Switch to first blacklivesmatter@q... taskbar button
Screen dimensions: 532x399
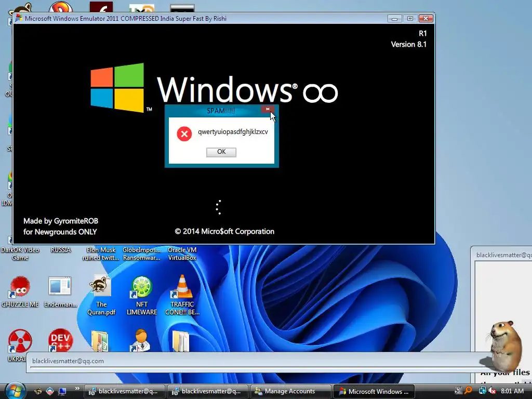(124, 391)
